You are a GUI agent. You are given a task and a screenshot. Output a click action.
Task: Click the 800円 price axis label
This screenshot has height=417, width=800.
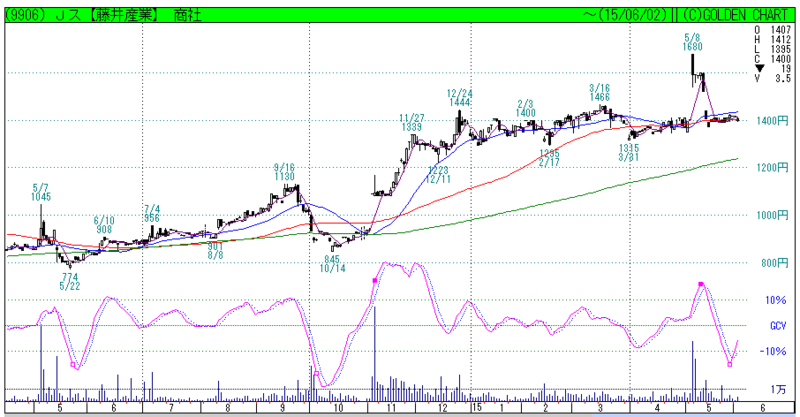[x=774, y=263]
